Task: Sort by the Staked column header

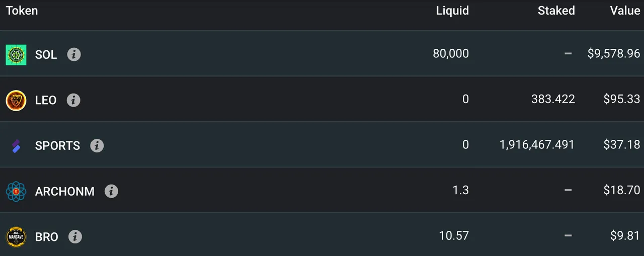Action: [x=556, y=11]
